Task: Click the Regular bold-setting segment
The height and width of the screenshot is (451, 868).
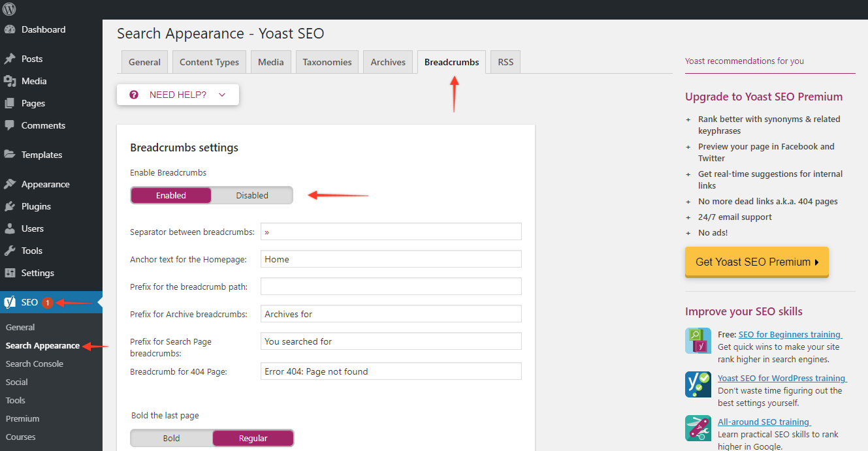Action: click(x=253, y=437)
